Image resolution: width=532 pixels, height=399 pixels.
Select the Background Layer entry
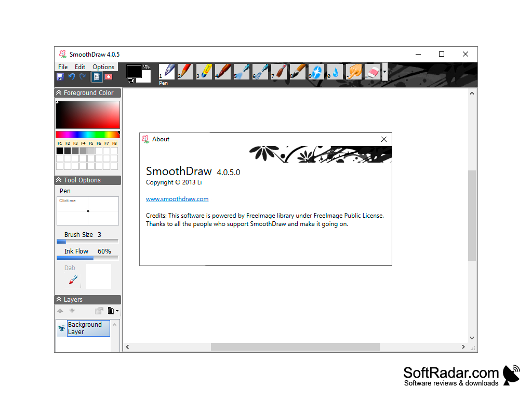(88, 328)
